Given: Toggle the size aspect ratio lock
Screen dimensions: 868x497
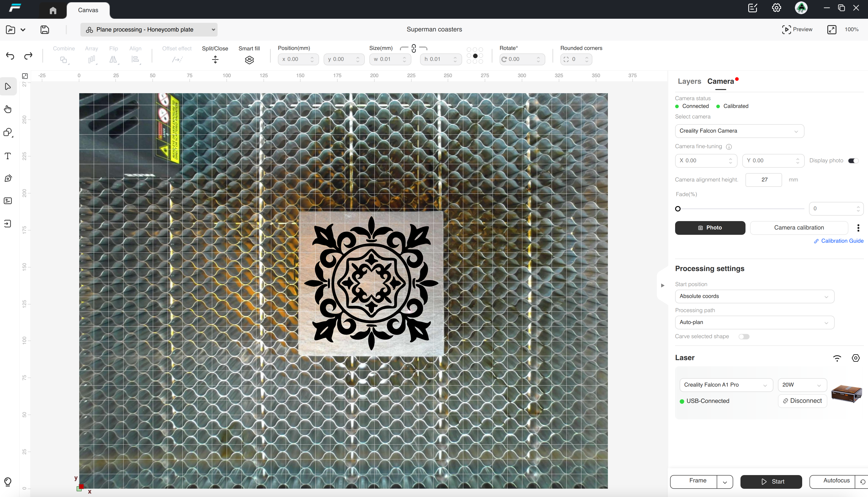Looking at the screenshot, I should click(413, 48).
